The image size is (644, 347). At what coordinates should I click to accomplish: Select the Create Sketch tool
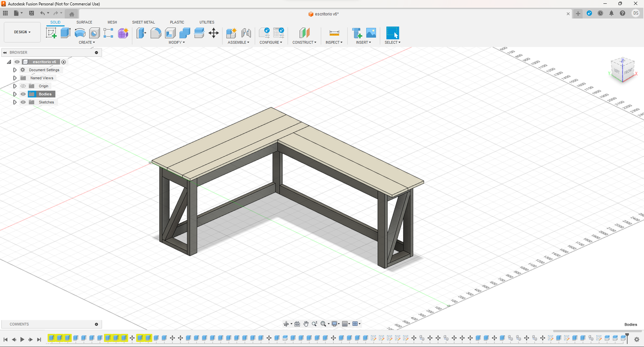click(51, 33)
